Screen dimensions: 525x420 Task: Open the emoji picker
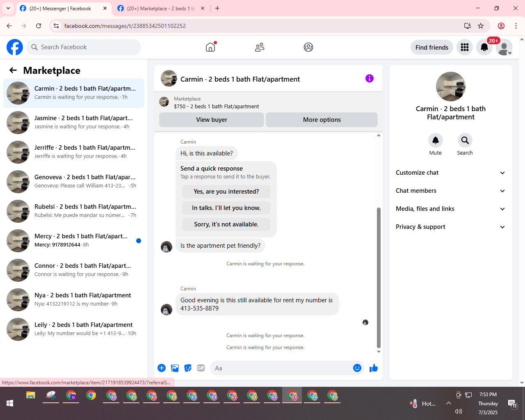357,368
